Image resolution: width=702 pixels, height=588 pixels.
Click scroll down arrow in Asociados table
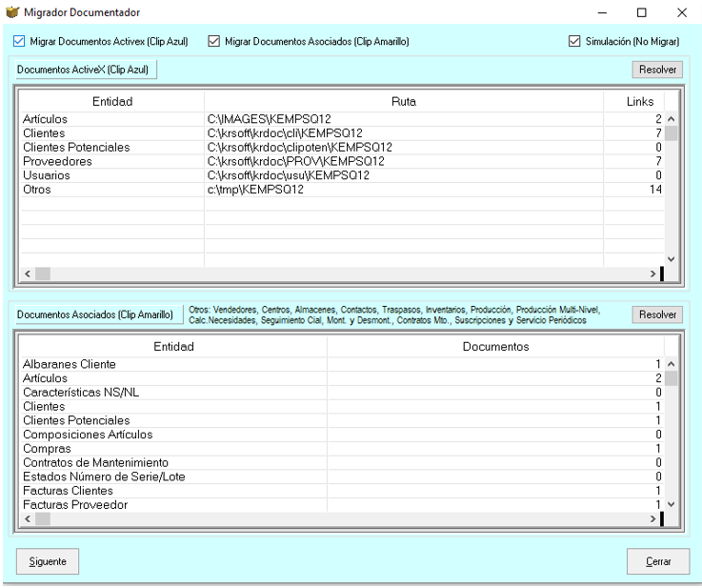click(671, 504)
